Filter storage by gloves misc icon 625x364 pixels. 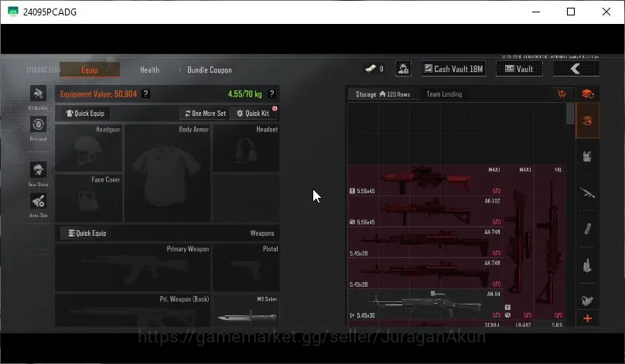click(x=588, y=301)
